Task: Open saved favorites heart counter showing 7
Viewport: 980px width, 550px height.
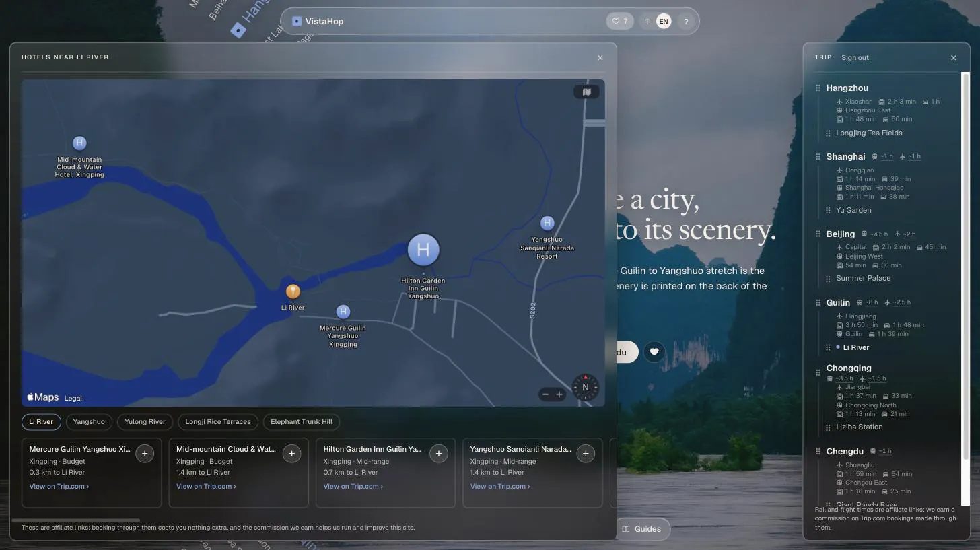Action: click(620, 21)
